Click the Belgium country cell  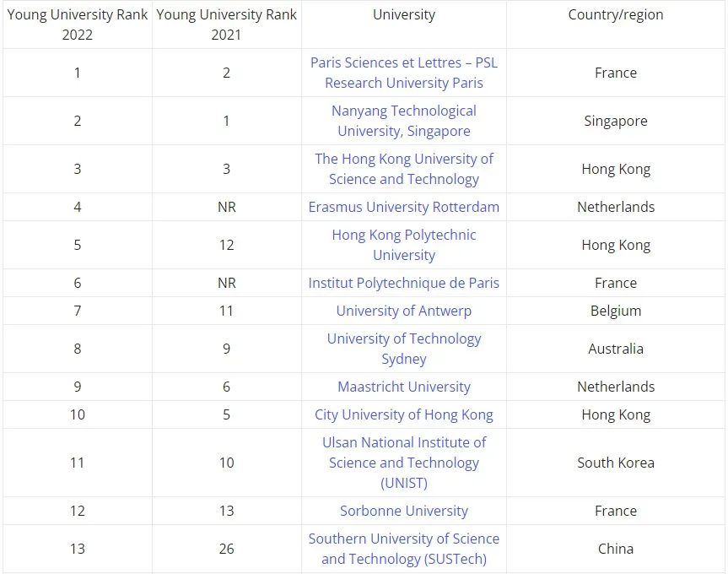point(616,311)
